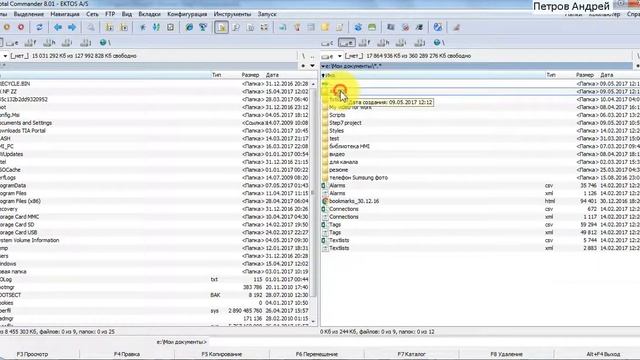
Task: Select drive c in right drive bar
Action: click(x=327, y=42)
